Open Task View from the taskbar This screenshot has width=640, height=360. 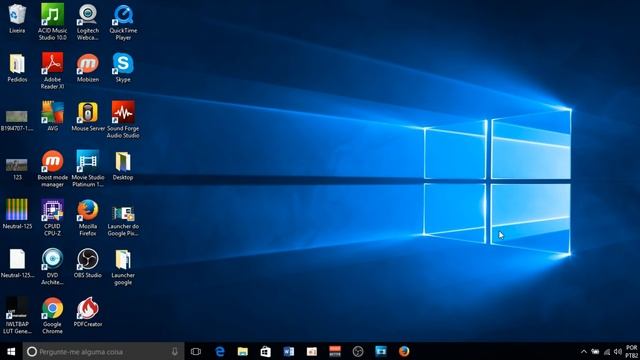coord(196,351)
